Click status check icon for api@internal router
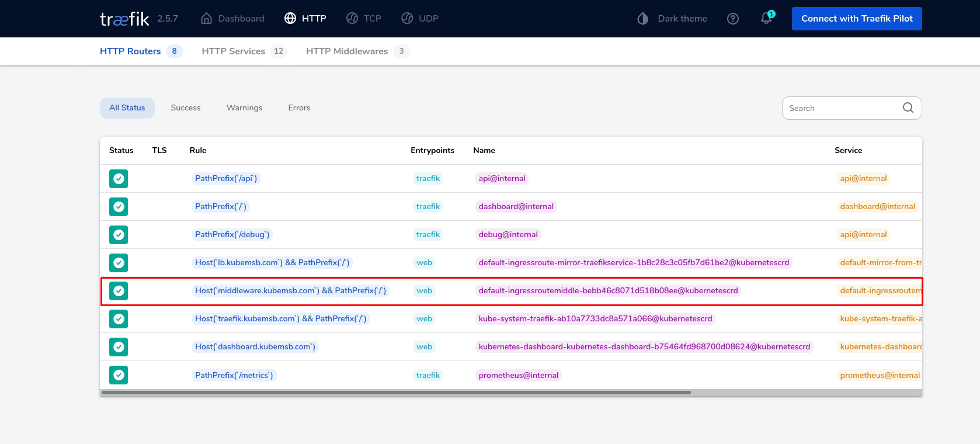This screenshot has height=444, width=980. coord(119,179)
